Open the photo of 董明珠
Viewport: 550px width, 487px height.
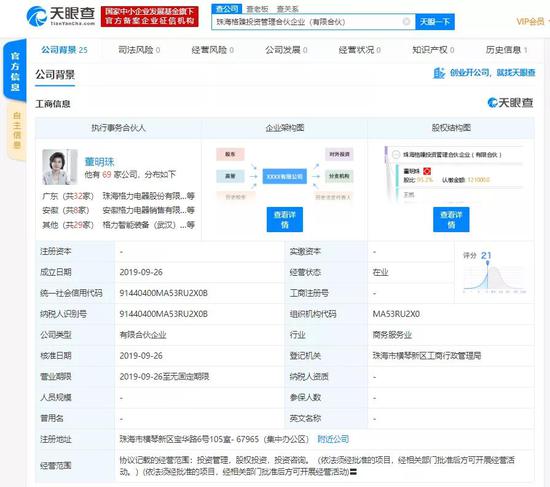click(x=60, y=167)
